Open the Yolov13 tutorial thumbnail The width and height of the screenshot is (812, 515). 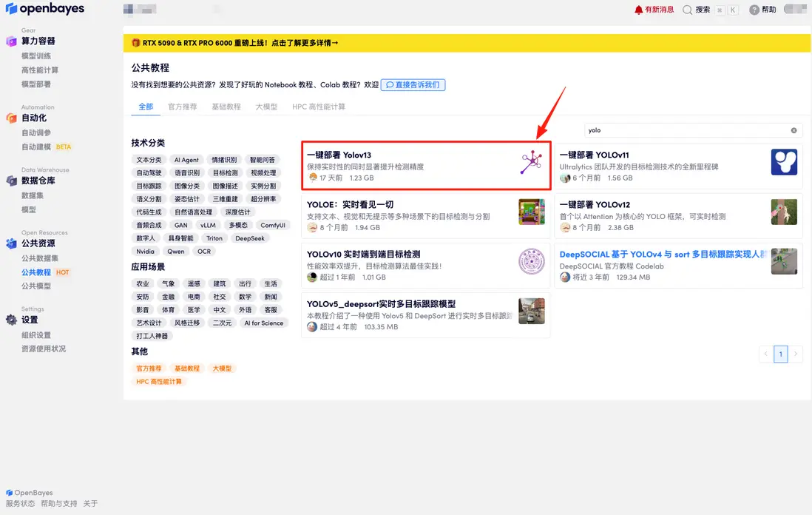click(x=531, y=162)
